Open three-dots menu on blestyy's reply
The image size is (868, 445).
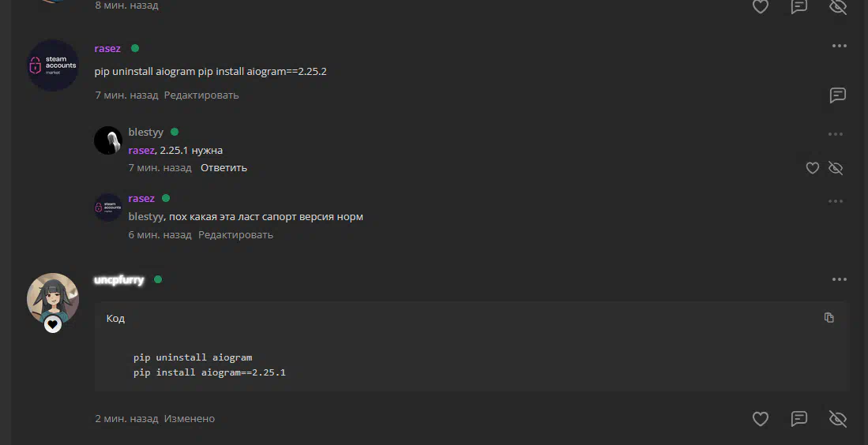click(836, 134)
